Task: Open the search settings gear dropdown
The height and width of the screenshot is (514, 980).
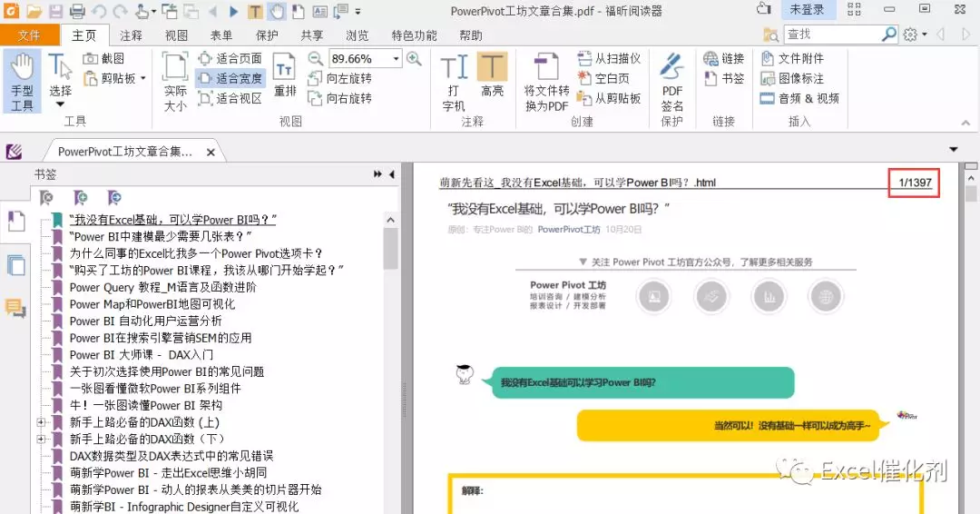Action: pos(915,35)
